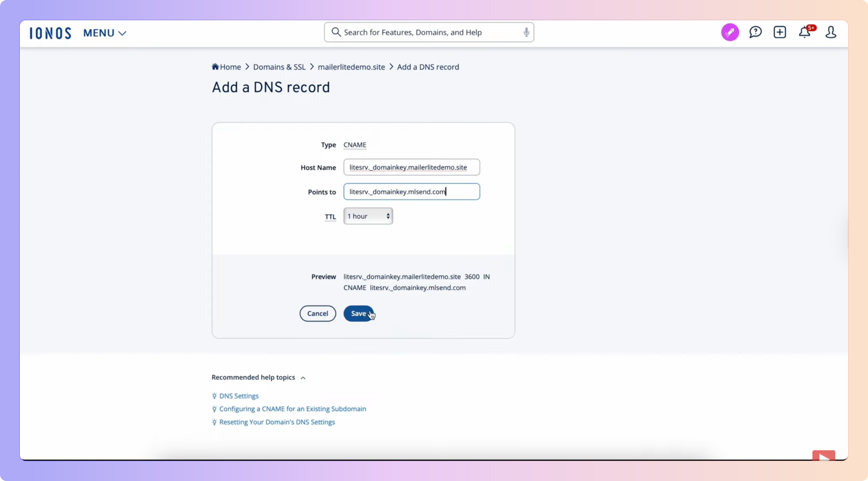Open the TTL 1 hour dropdown
The height and width of the screenshot is (481, 868).
368,216
